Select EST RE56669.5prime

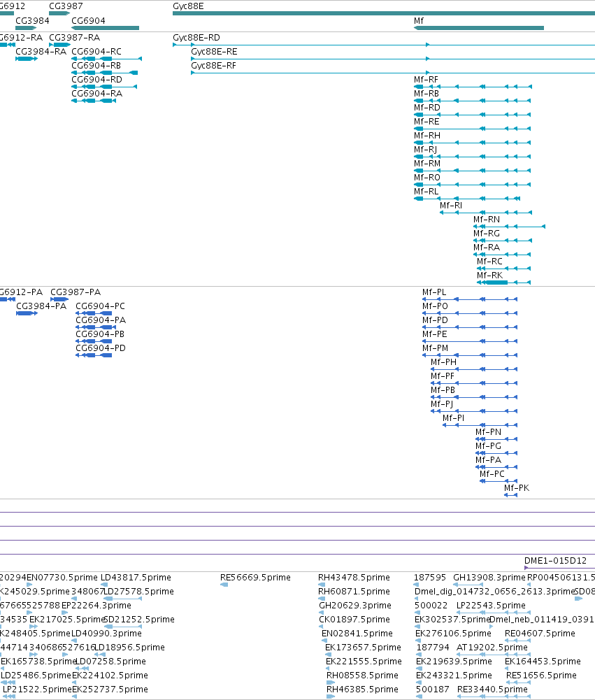(224, 585)
